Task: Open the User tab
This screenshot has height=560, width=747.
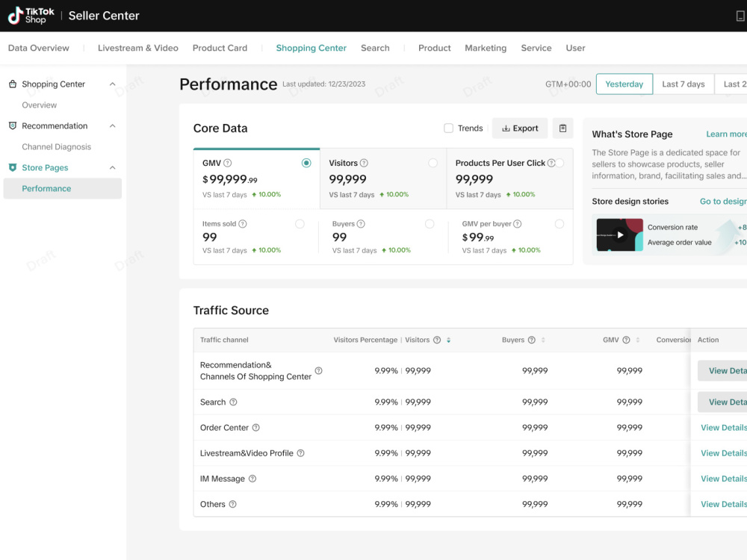Action: [x=575, y=48]
